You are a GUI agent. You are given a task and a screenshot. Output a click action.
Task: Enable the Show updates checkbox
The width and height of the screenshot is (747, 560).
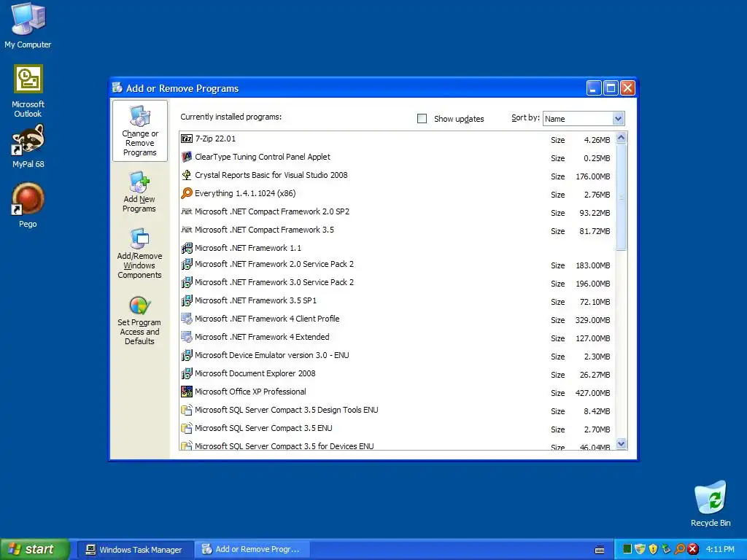422,118
